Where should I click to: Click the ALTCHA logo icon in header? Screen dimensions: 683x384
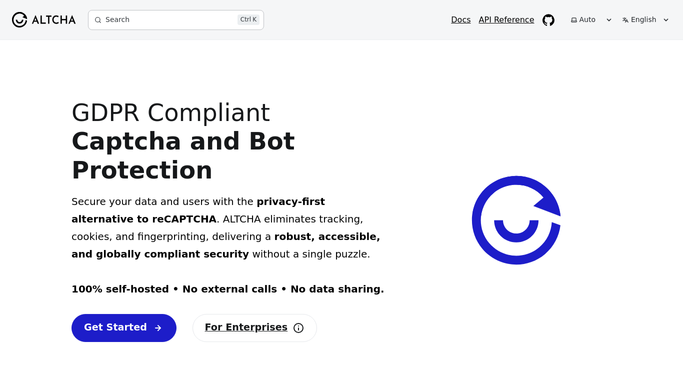[x=19, y=20]
